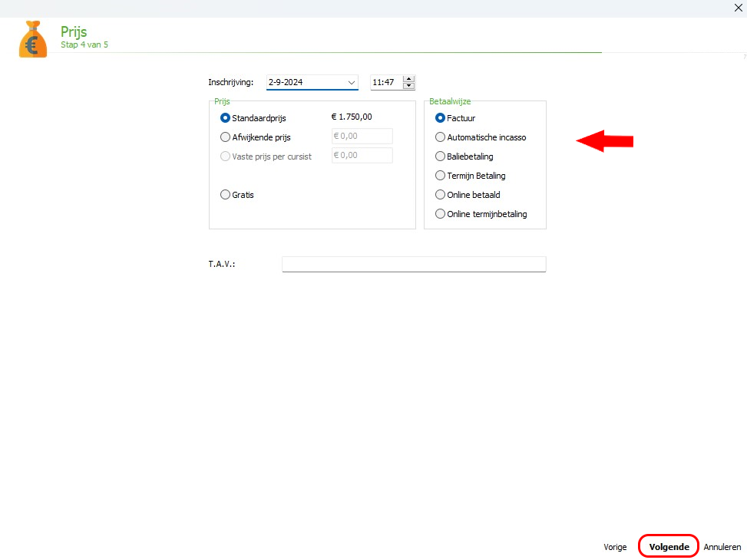Image resolution: width=747 pixels, height=560 pixels.
Task: Click into the T.A.V. text field
Action: click(414, 264)
